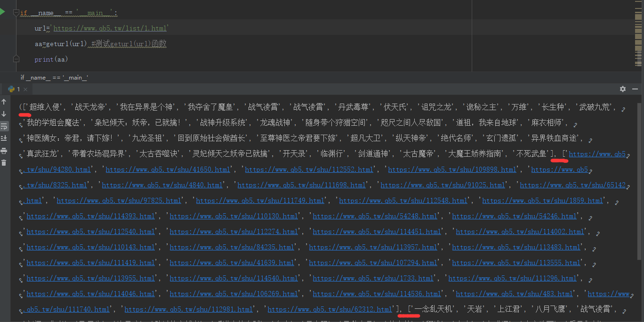Click output text '不死武皇'
644x322 pixels.
coord(532,153)
